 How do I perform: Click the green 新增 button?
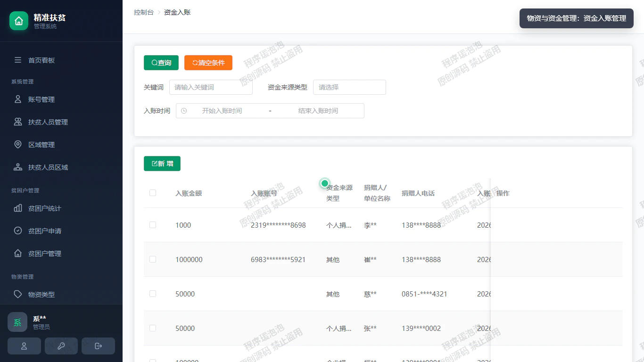click(162, 164)
